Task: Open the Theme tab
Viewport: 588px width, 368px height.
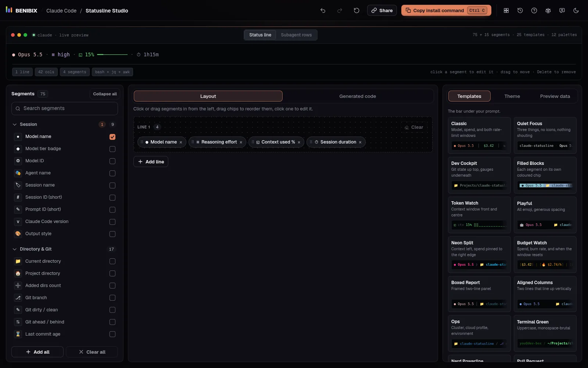Action: (x=512, y=96)
